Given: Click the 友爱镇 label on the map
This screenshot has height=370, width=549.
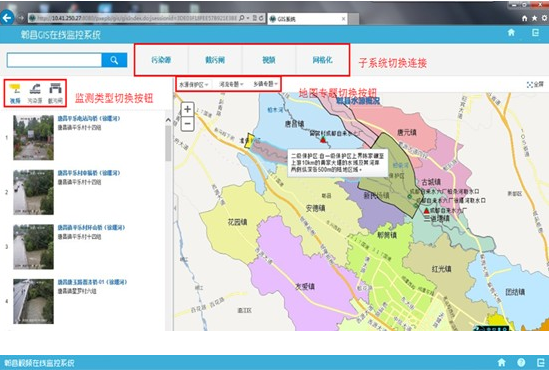Looking at the screenshot, I should pos(305,286).
